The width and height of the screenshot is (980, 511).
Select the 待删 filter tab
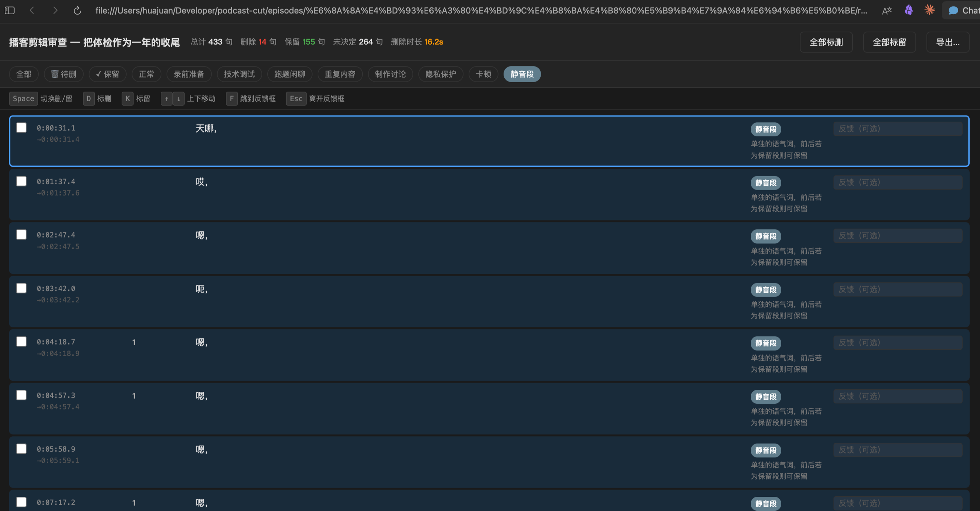pos(64,74)
